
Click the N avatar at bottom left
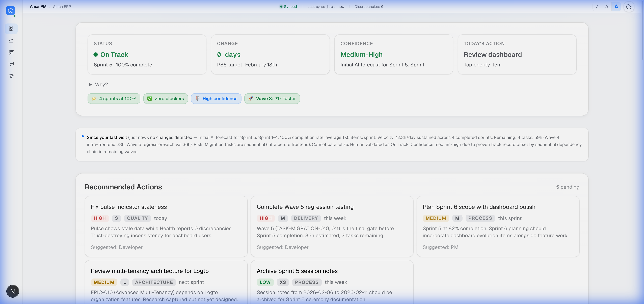pos(13,291)
